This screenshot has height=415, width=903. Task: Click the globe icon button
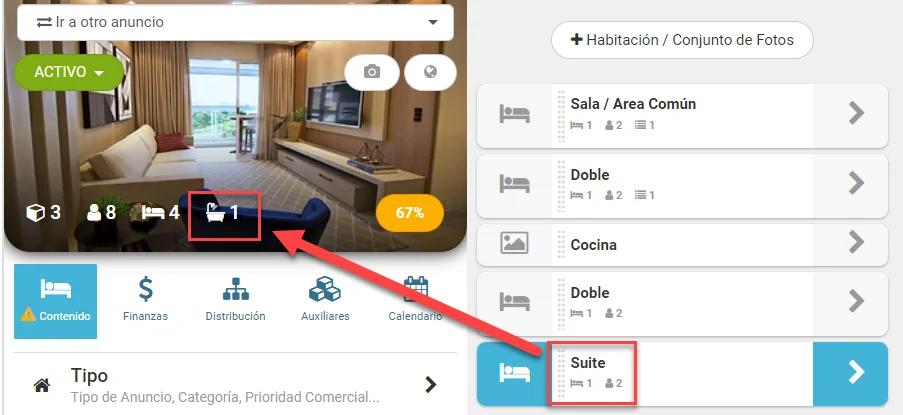[x=430, y=73]
